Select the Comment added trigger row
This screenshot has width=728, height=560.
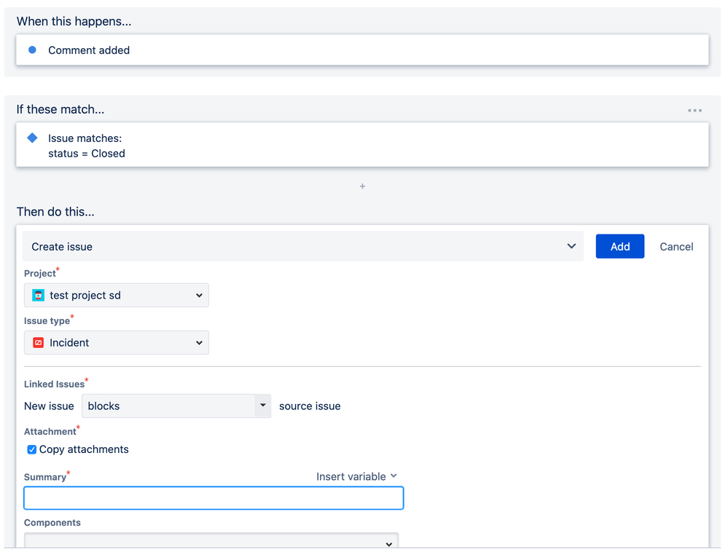(362, 50)
